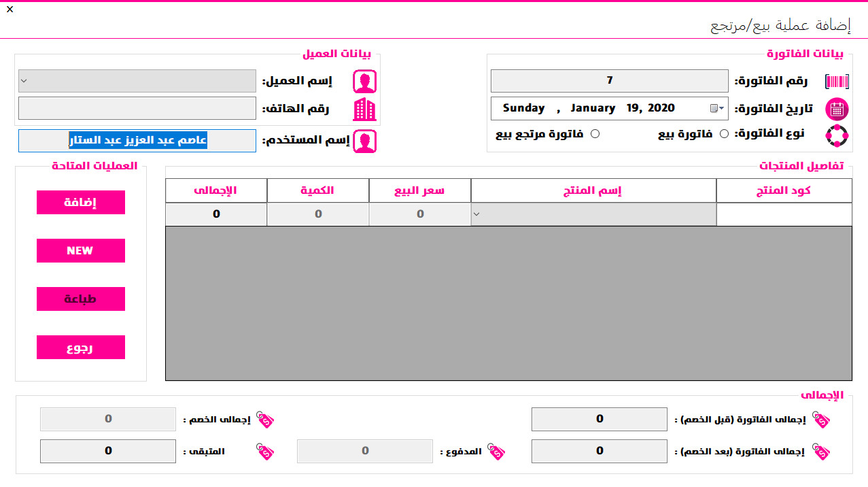Click the barcode icon beside رقم الفاتورة
This screenshot has width=868, height=487.
click(x=837, y=81)
